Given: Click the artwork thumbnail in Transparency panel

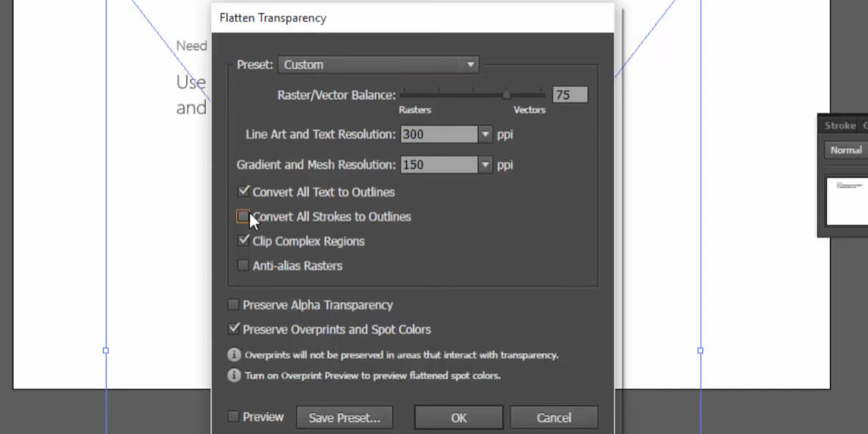Looking at the screenshot, I should (x=847, y=201).
